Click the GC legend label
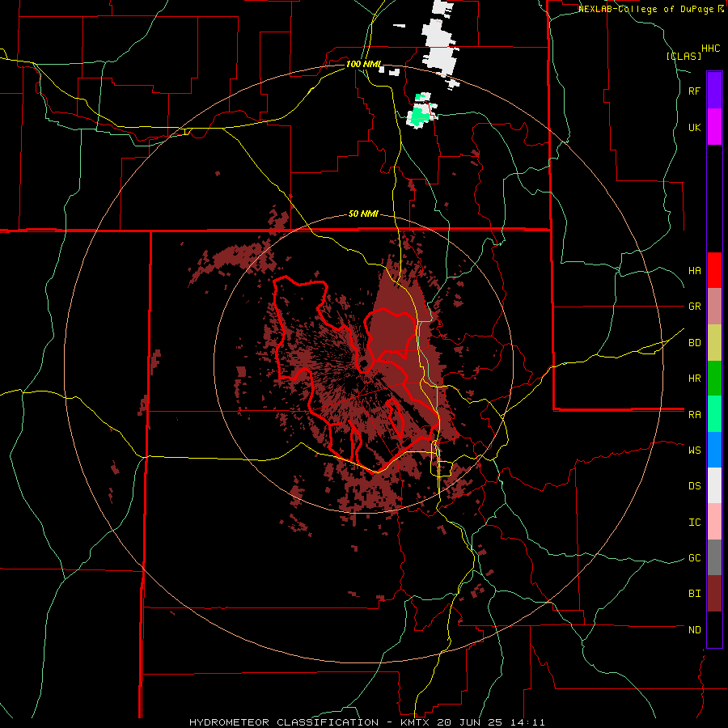Image resolution: width=728 pixels, height=728 pixels. tap(695, 558)
